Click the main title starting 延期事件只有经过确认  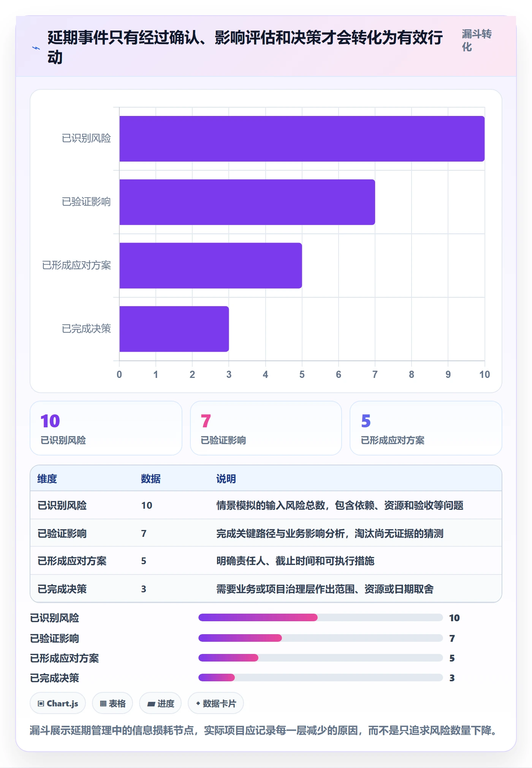tap(245, 48)
